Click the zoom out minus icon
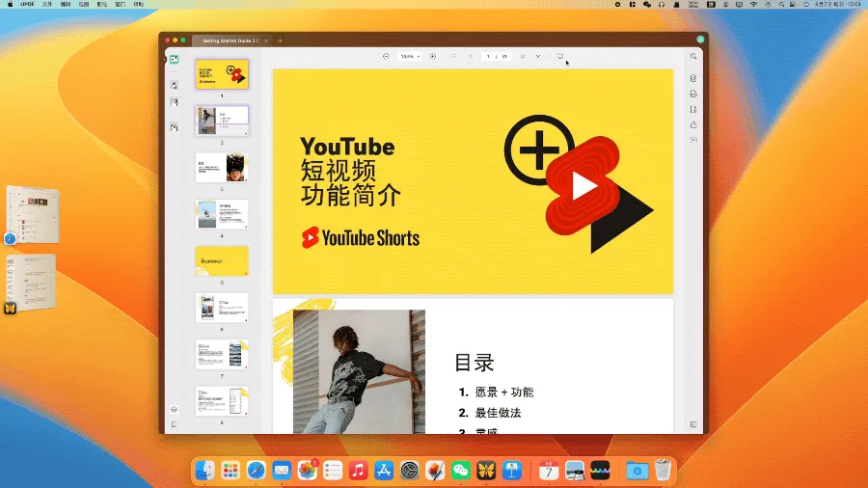 coord(386,57)
